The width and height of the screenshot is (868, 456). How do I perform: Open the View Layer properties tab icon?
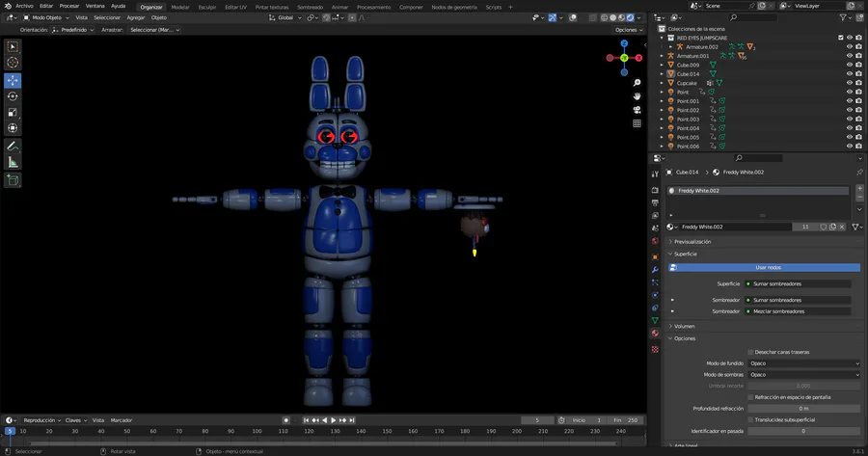(656, 215)
